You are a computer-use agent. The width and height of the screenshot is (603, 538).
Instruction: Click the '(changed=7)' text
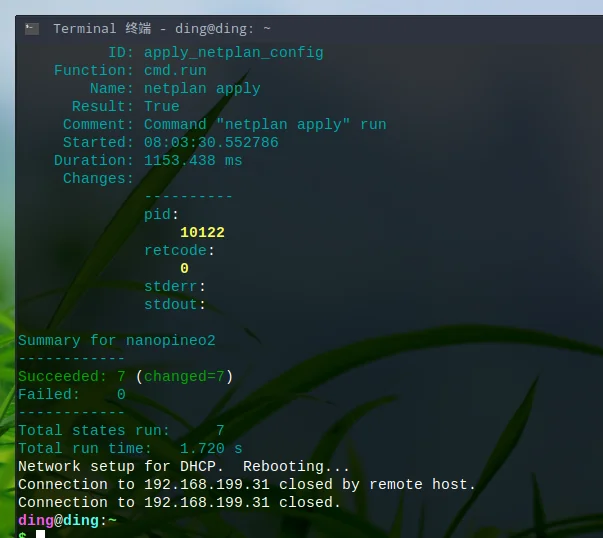[184, 376]
